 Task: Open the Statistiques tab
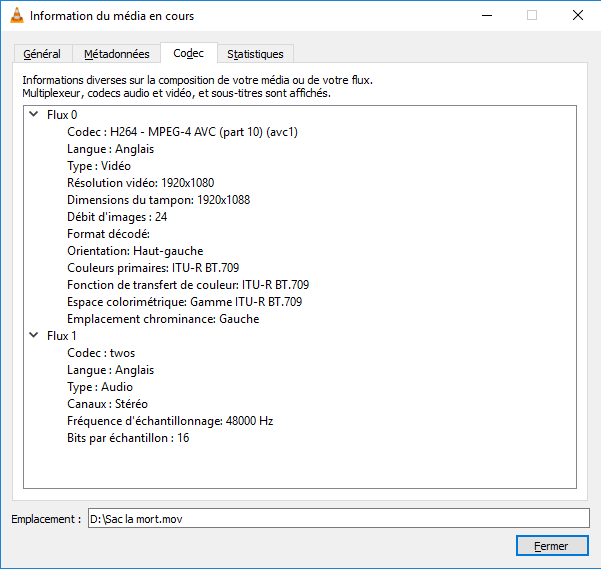[x=255, y=54]
